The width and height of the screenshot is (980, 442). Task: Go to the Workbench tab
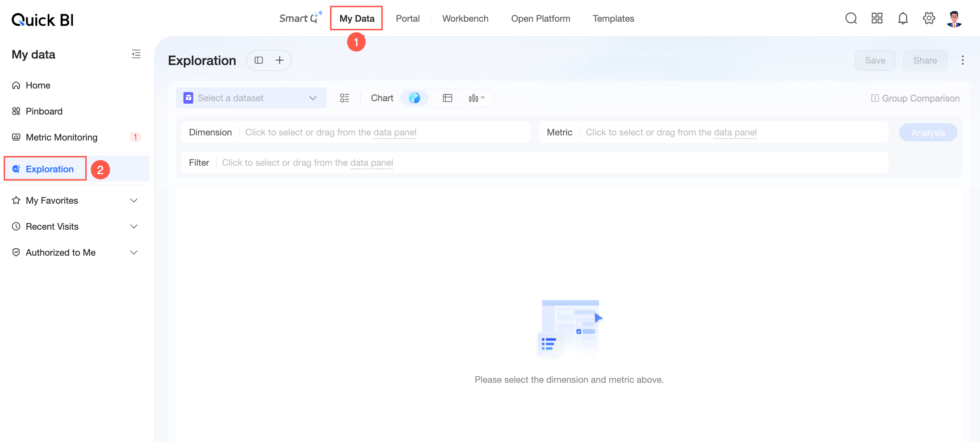(x=465, y=18)
